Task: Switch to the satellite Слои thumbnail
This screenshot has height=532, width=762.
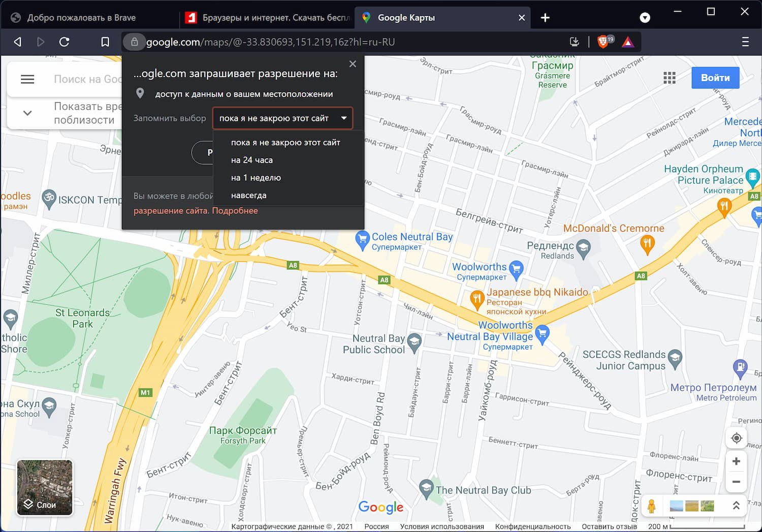Action: [x=45, y=487]
